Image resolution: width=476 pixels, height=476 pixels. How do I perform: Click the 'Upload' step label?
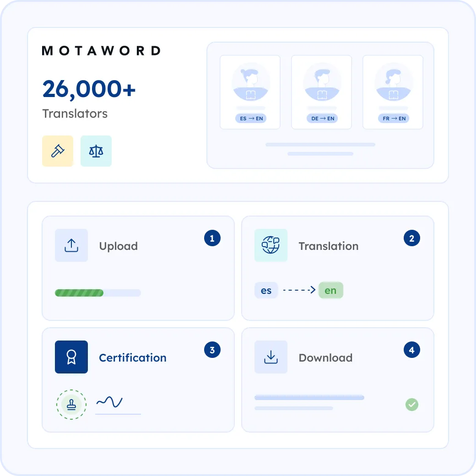point(119,246)
